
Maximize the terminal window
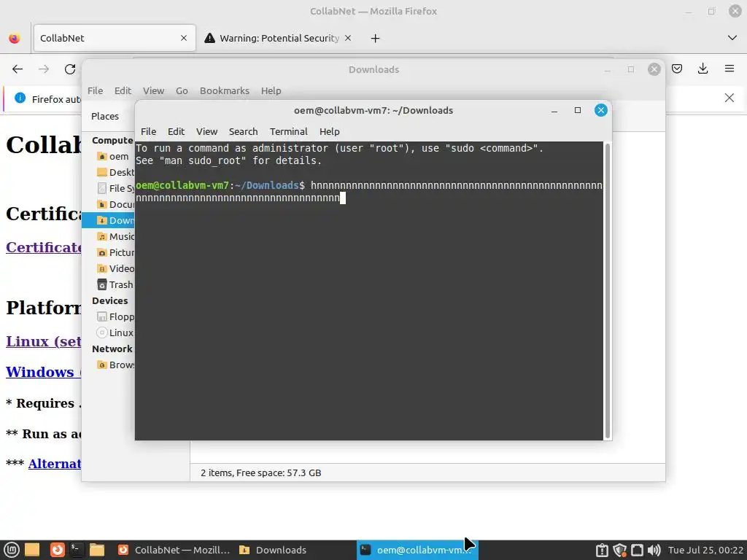click(x=578, y=110)
